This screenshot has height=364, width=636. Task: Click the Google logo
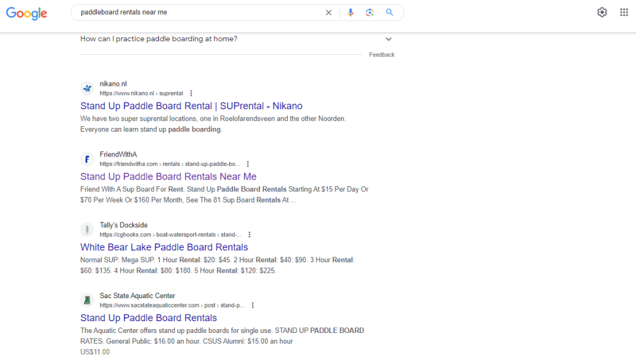26,13
